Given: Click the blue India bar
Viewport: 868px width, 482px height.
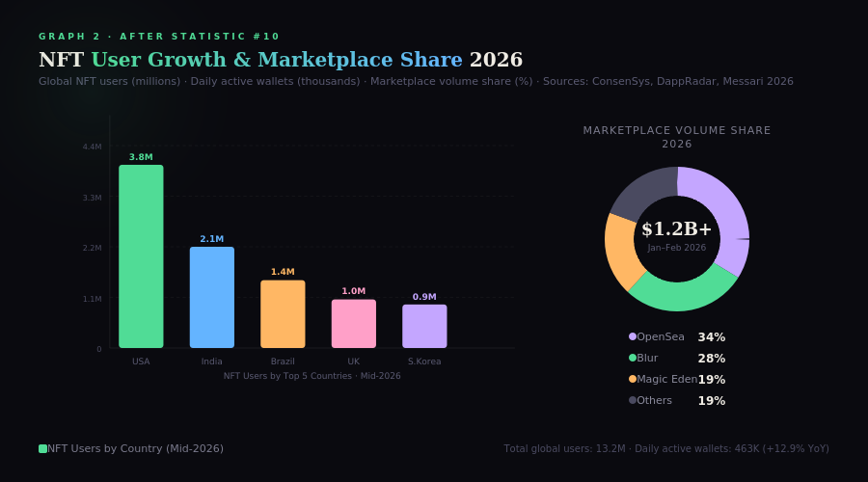Looking at the screenshot, I should 212,297.
